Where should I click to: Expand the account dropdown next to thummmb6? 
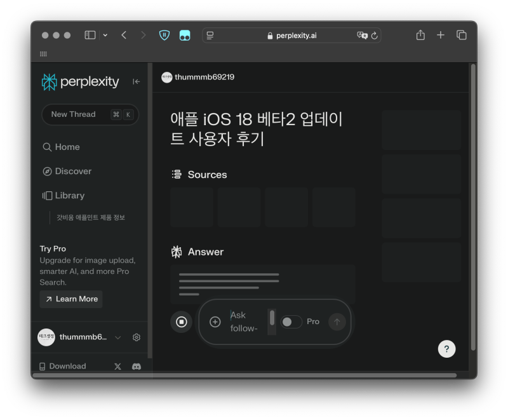117,337
